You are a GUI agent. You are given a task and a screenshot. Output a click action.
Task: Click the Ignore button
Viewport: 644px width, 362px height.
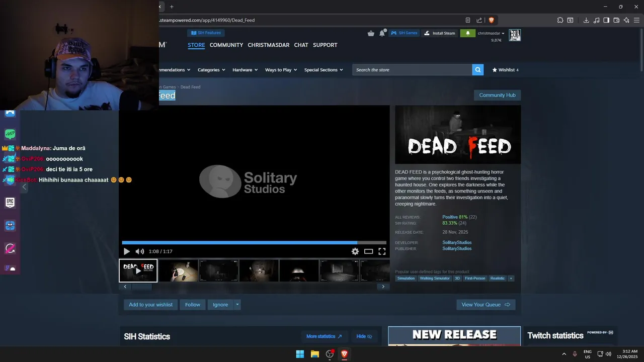(220, 305)
